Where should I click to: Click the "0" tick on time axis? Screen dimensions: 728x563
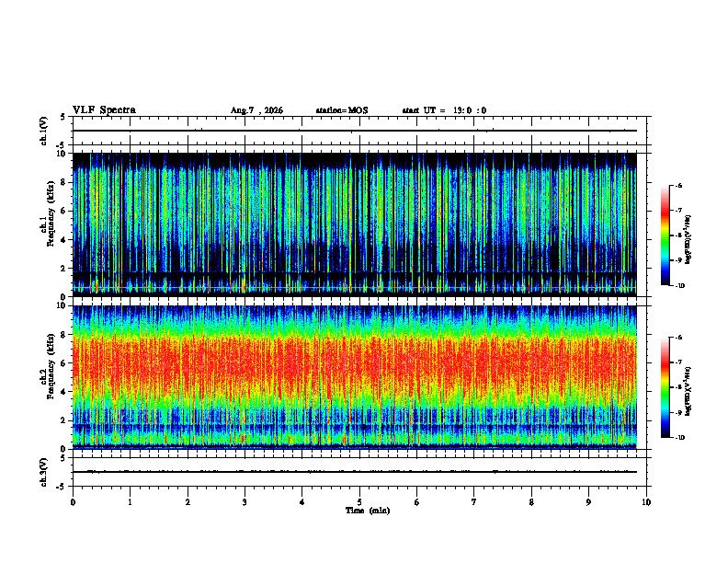73,502
